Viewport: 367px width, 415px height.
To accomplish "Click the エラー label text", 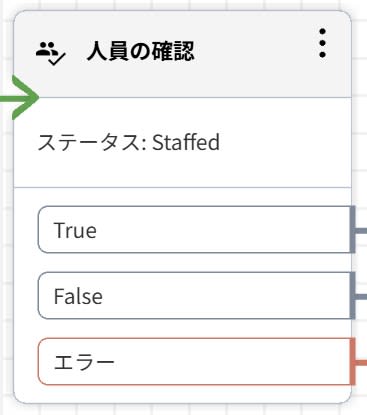I will [84, 362].
